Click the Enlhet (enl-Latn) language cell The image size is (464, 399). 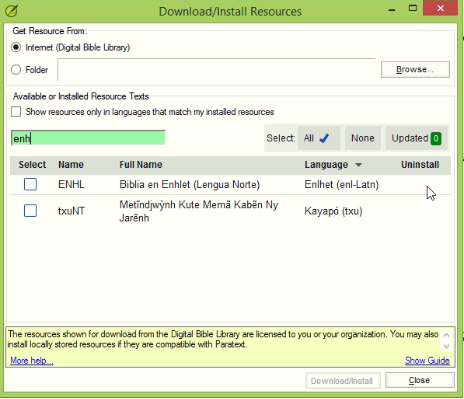pos(342,184)
